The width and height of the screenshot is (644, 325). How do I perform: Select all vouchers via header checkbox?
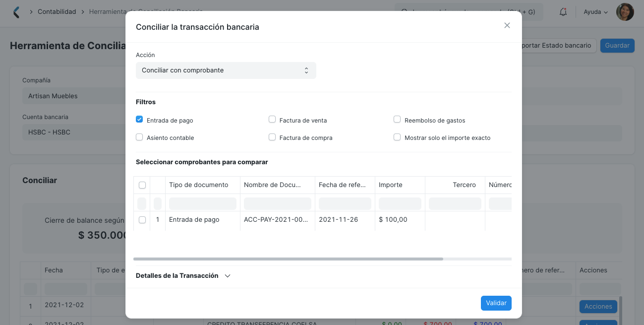click(142, 185)
